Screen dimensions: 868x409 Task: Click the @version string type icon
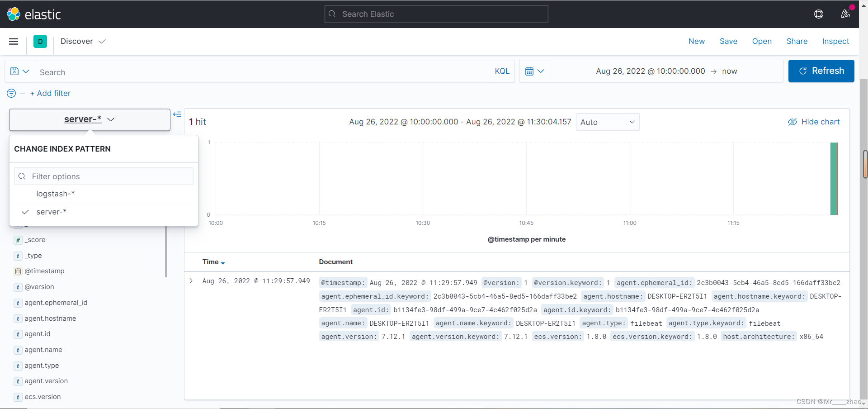18,287
